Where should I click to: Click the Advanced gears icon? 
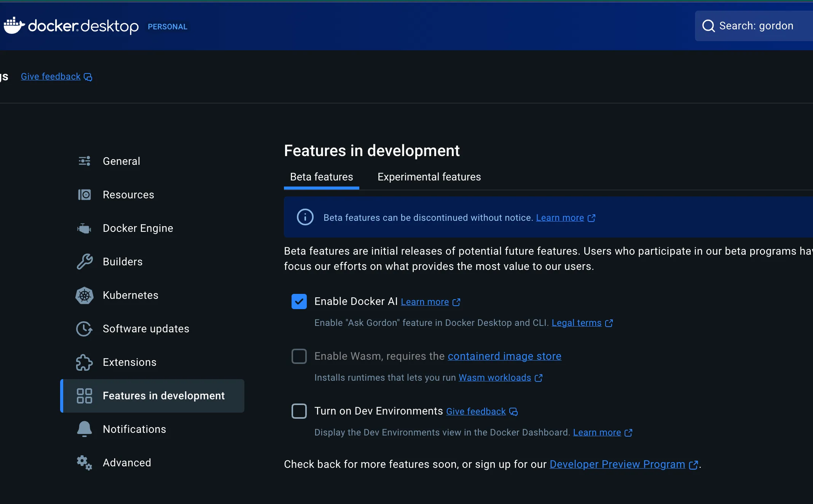tap(84, 463)
